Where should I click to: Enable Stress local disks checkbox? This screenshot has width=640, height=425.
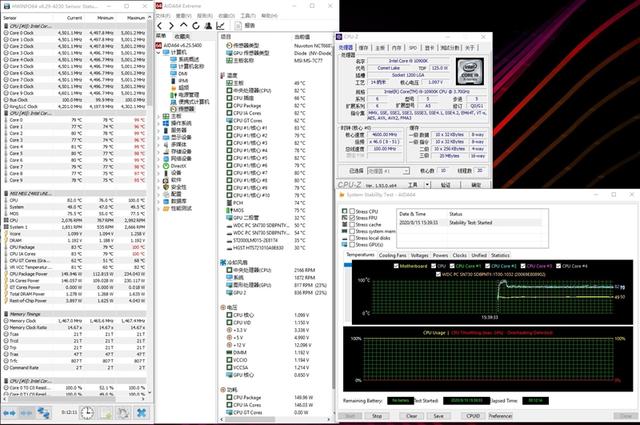pyautogui.click(x=351, y=238)
